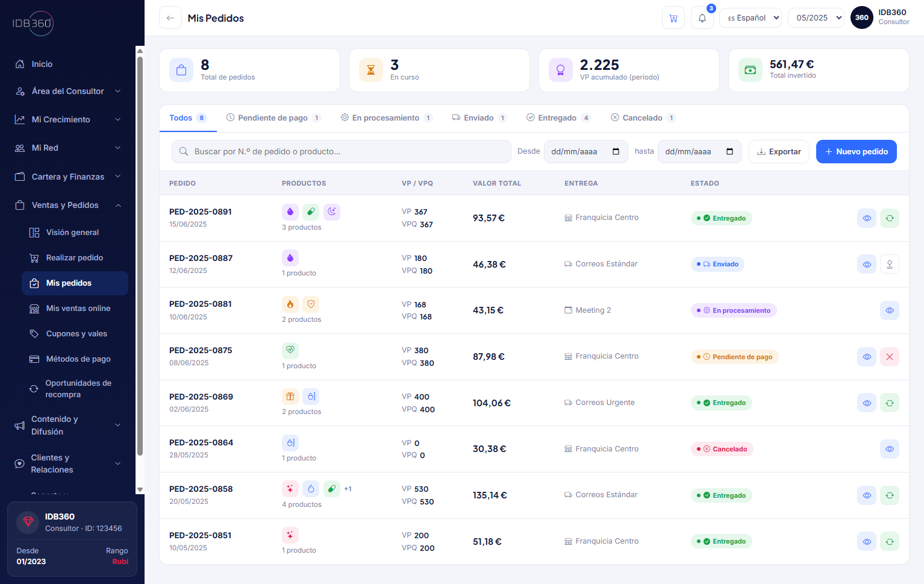
Task: Click the flame product icon of PED-2025-0881
Action: point(290,304)
